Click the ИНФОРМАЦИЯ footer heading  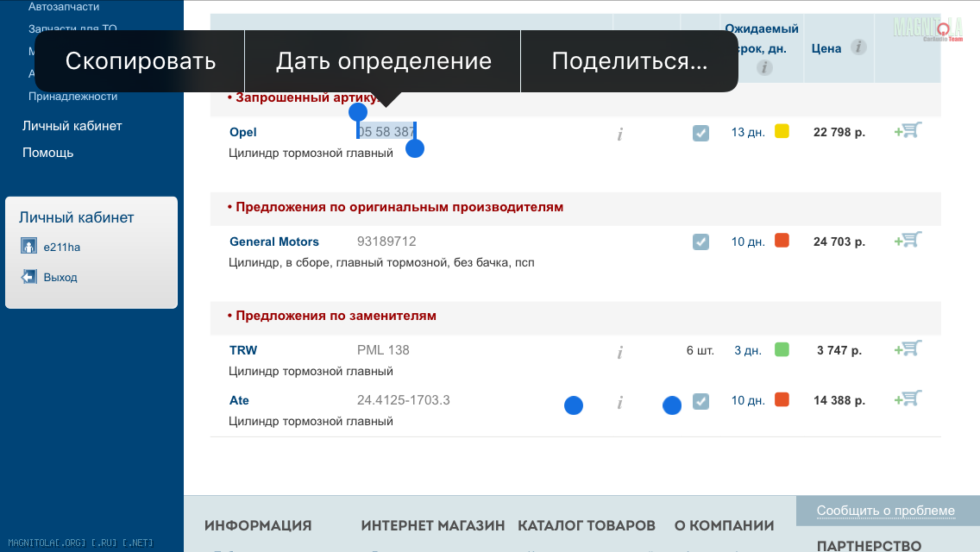point(258,526)
